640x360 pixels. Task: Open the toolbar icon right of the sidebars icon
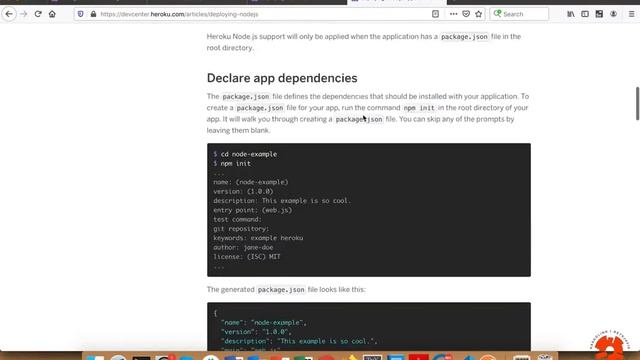599,14
